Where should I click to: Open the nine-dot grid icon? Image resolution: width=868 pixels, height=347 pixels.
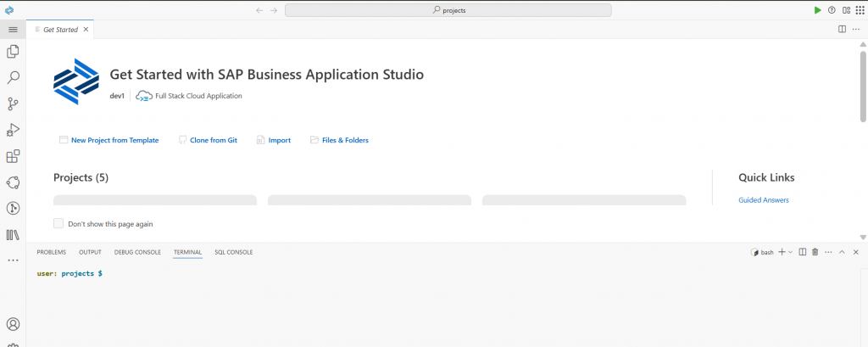[x=860, y=10]
